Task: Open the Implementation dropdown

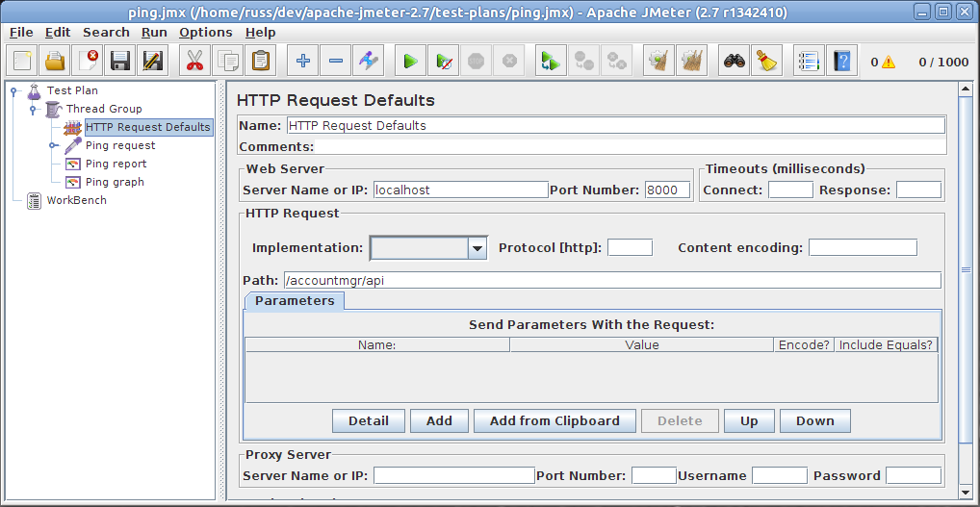Action: pos(477,248)
